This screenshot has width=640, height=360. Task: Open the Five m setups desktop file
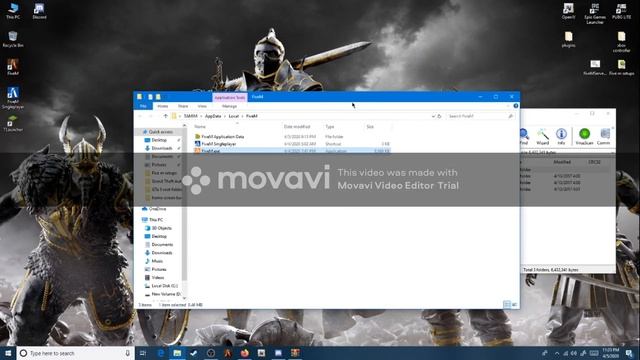tap(621, 67)
